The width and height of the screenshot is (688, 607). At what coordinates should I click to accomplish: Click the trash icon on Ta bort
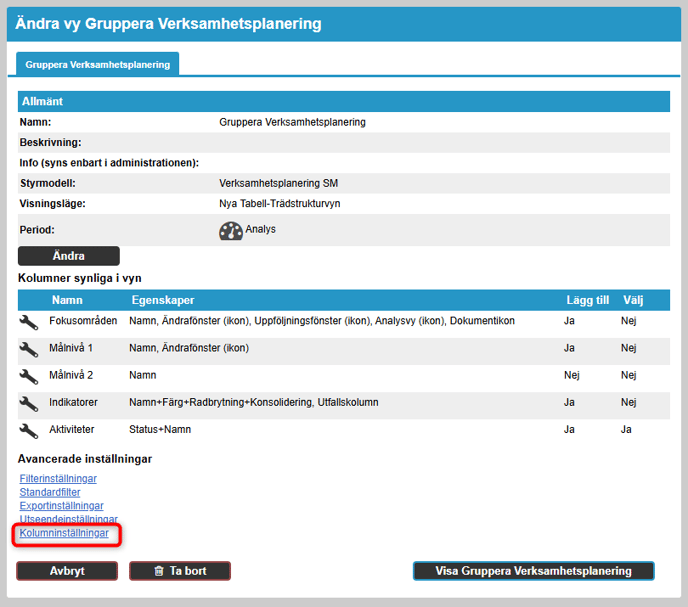[158, 571]
